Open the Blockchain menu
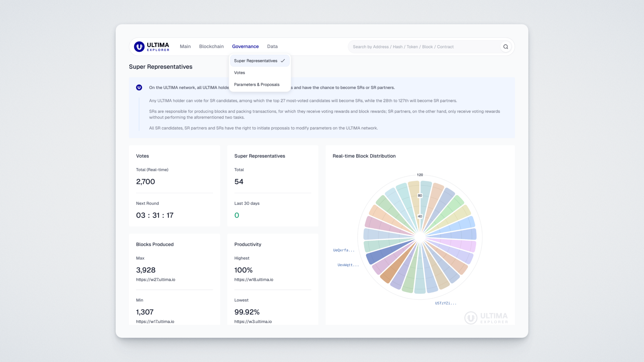The height and width of the screenshot is (362, 644). click(211, 47)
